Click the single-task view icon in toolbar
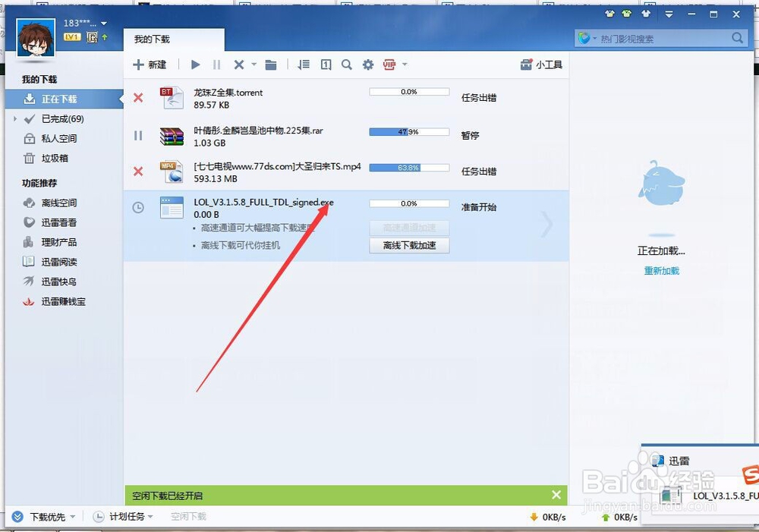Image resolution: width=759 pixels, height=532 pixels. point(326,65)
